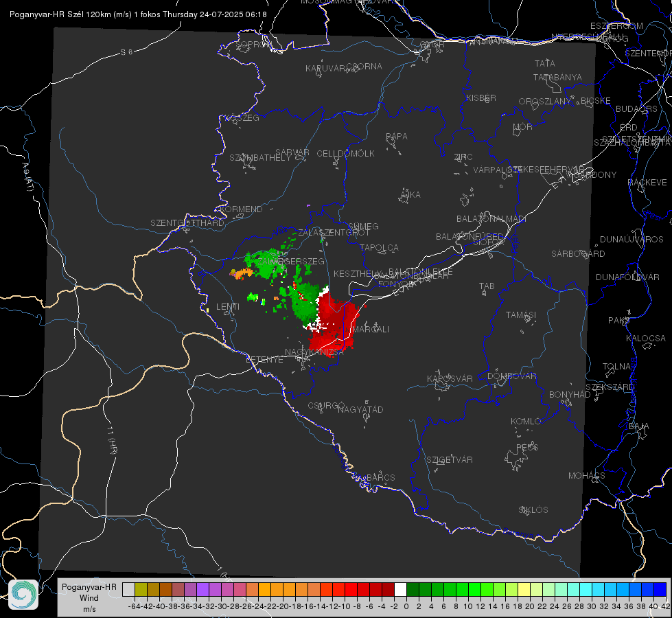Select the white zero-velocity swatch in the legend
The width and height of the screenshot is (672, 618).
pos(400,589)
